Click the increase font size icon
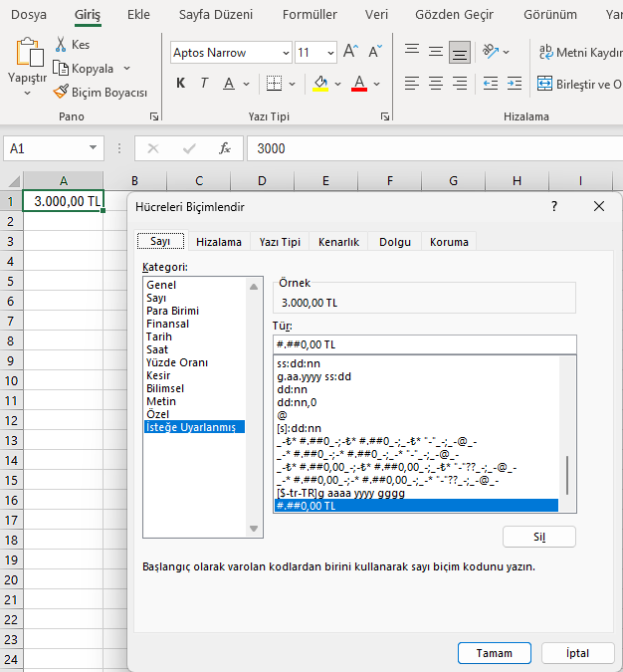The image size is (623, 672). (x=350, y=52)
